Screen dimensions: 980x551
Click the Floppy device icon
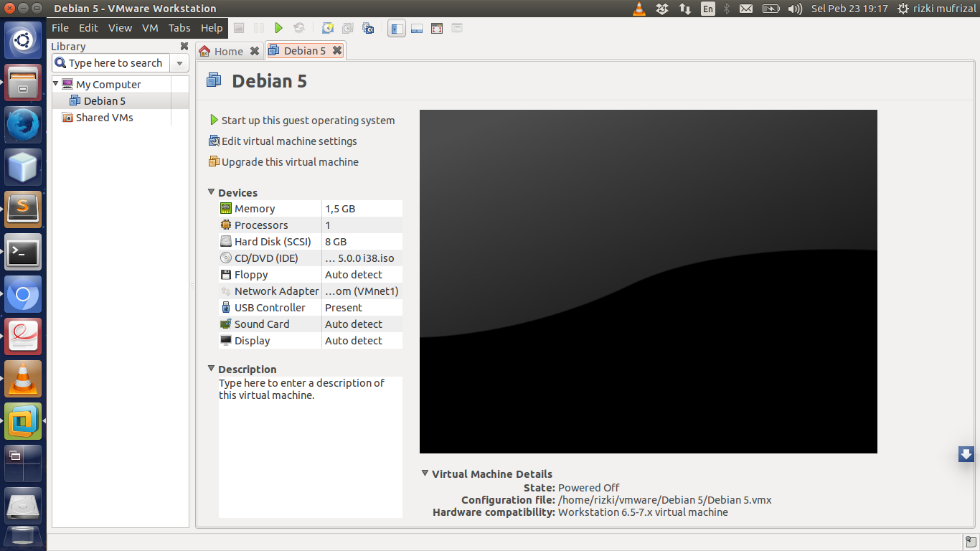pyautogui.click(x=226, y=275)
